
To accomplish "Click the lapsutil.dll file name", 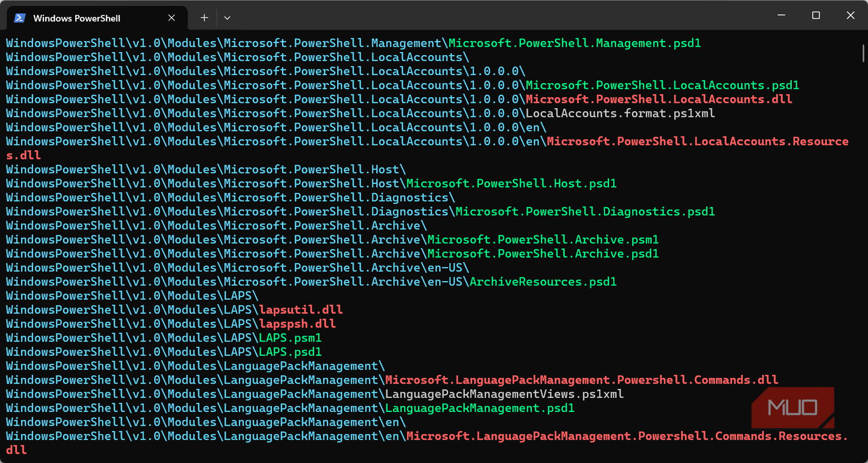I will pos(301,310).
